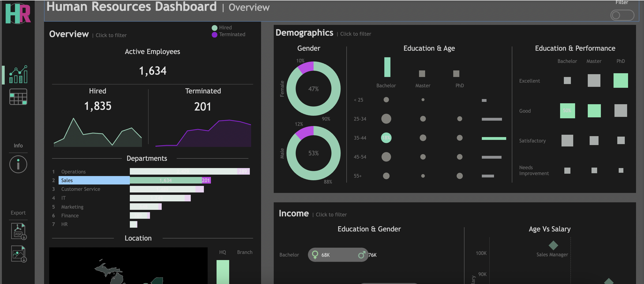Export dashboard as image icon
644x284 pixels.
19,254
